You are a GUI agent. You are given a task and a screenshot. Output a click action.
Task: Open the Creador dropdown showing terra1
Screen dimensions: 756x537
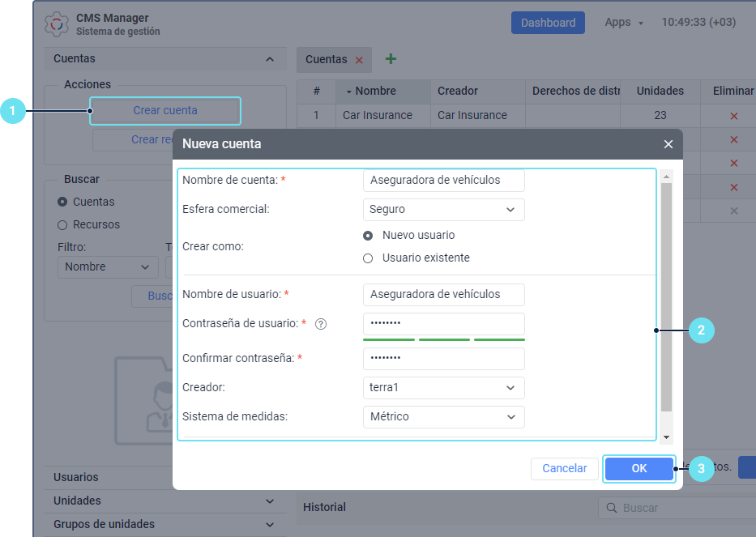[x=443, y=388]
